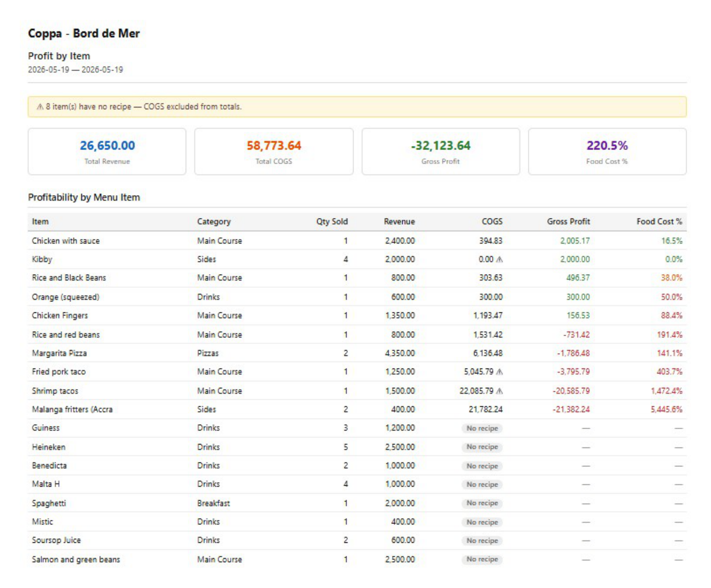
Task: Click the 5,445.6% food cost value
Action: pos(666,409)
